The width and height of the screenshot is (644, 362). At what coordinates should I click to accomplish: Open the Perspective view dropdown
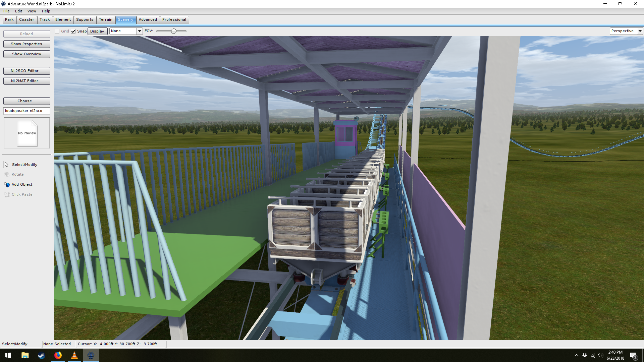pyautogui.click(x=640, y=31)
